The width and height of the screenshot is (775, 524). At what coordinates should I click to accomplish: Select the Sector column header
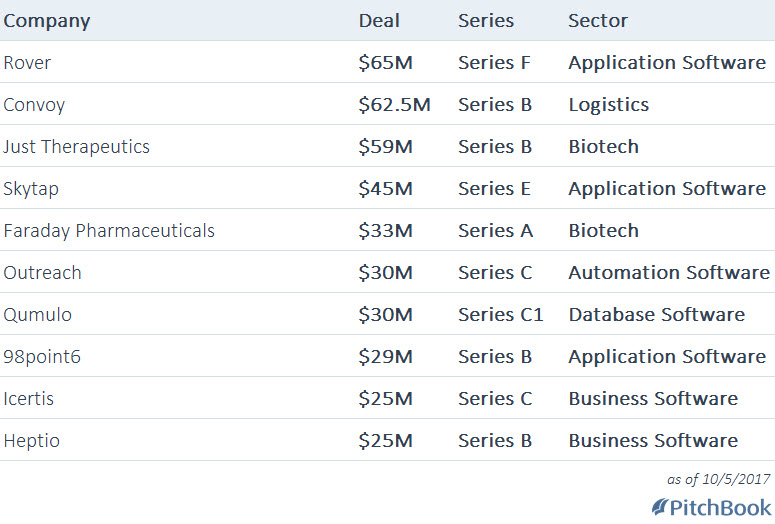[598, 21]
